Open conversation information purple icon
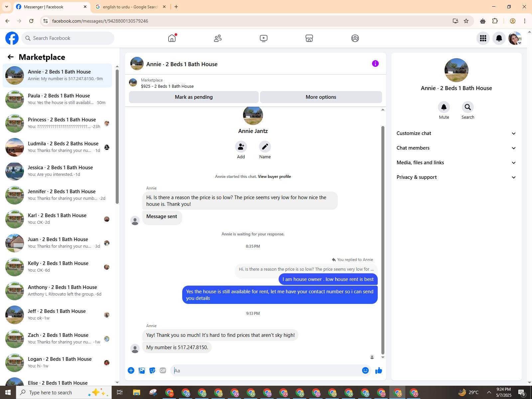 [x=375, y=64]
